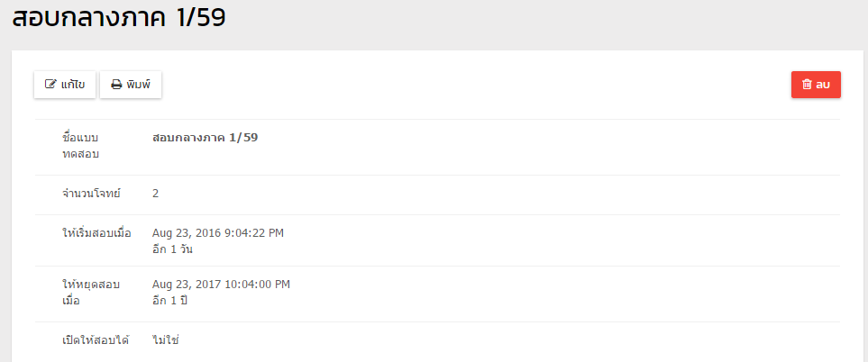Open the แก้ไข edit button
This screenshot has width=868, height=362.
tap(65, 85)
